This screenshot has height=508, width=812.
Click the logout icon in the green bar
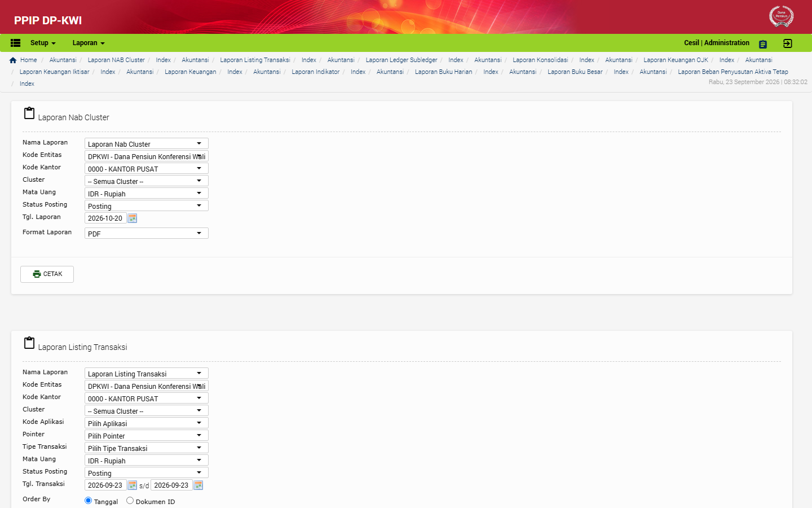[788, 43]
